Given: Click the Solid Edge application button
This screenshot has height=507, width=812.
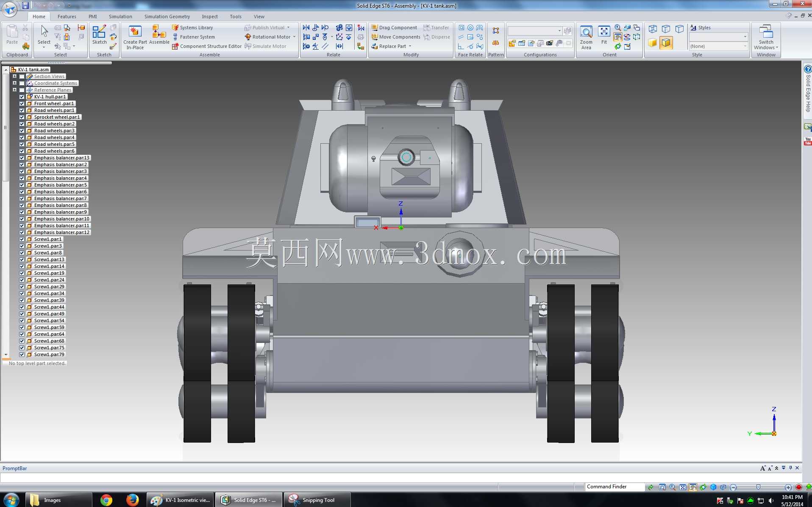Looking at the screenshot, I should 9,8.
